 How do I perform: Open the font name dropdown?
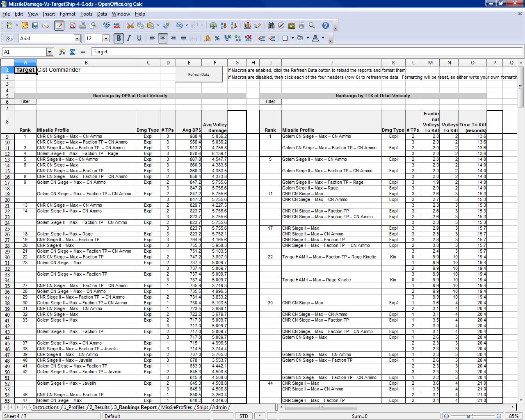(x=77, y=38)
